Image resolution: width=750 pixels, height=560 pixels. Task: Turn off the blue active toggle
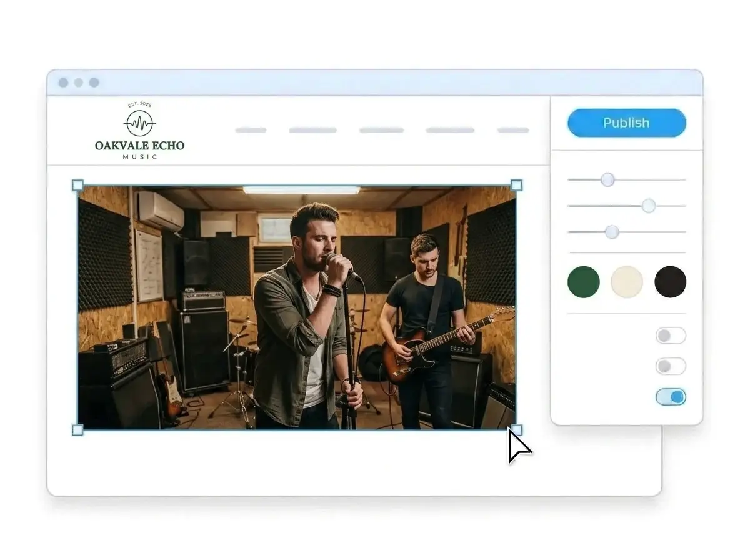(x=671, y=397)
